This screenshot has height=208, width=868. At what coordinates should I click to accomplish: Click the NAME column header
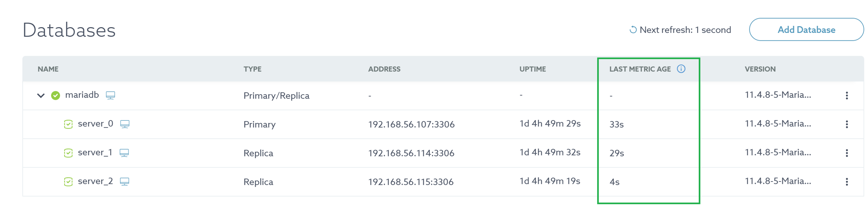pos(48,69)
